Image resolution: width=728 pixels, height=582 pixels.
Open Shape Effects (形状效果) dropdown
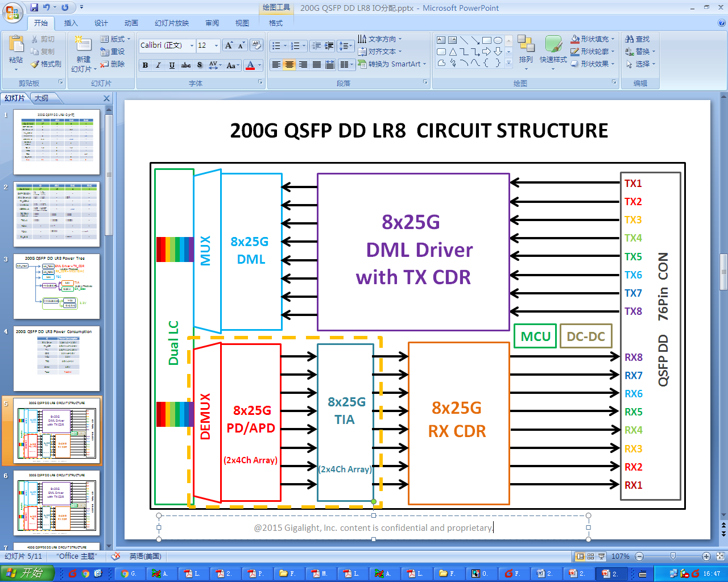[x=593, y=64]
